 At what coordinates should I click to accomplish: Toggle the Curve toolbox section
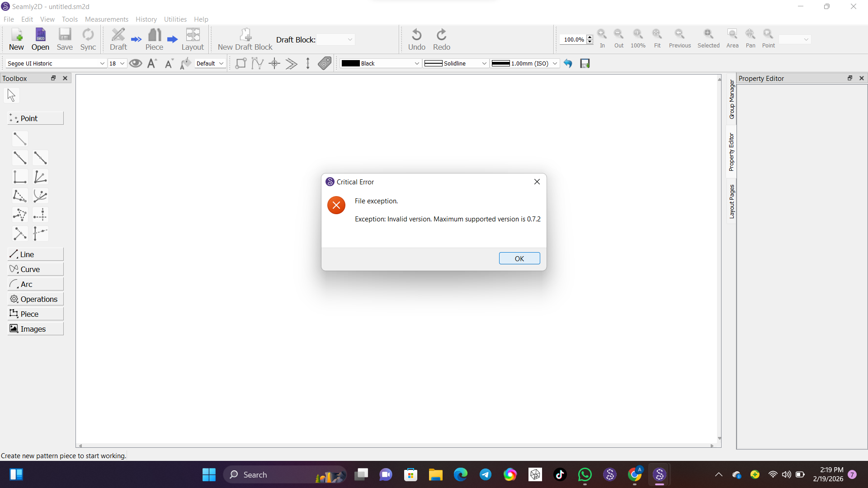(x=35, y=269)
